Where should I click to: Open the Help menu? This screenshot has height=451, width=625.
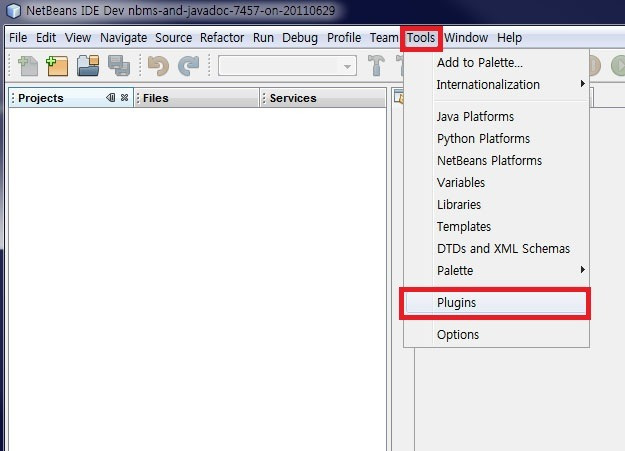[x=509, y=38]
